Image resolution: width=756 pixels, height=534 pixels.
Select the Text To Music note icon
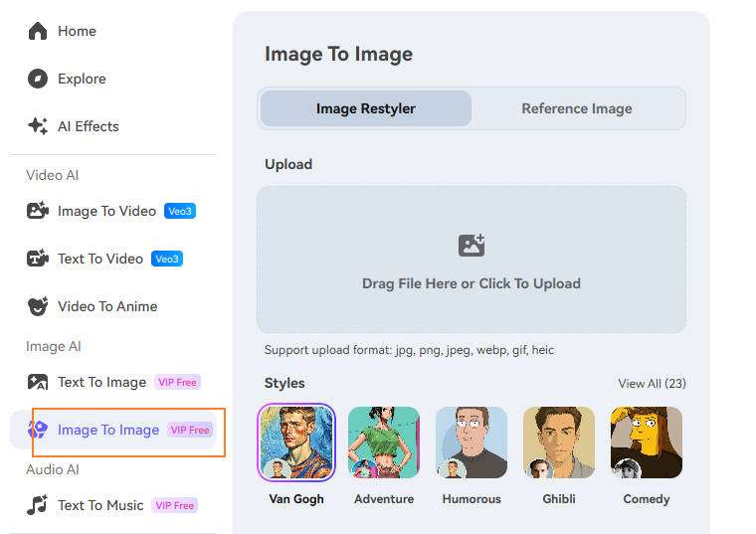point(38,505)
